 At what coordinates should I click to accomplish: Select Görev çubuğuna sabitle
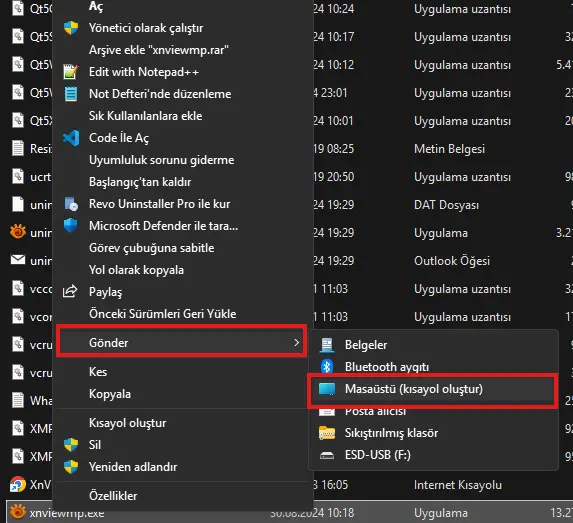point(152,248)
